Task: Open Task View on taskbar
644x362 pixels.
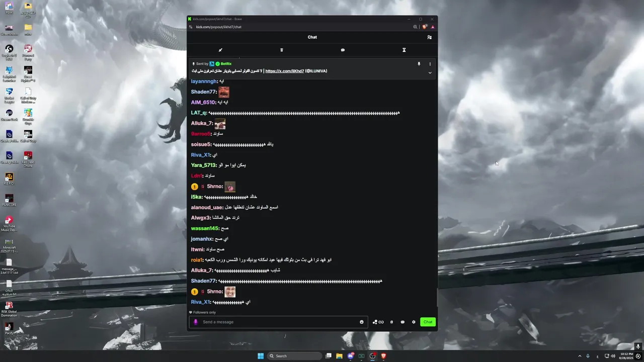Action: tap(329, 356)
